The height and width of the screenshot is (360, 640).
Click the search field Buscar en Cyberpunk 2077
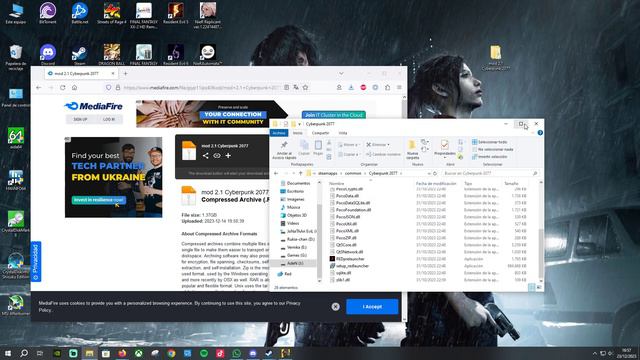click(x=491, y=173)
